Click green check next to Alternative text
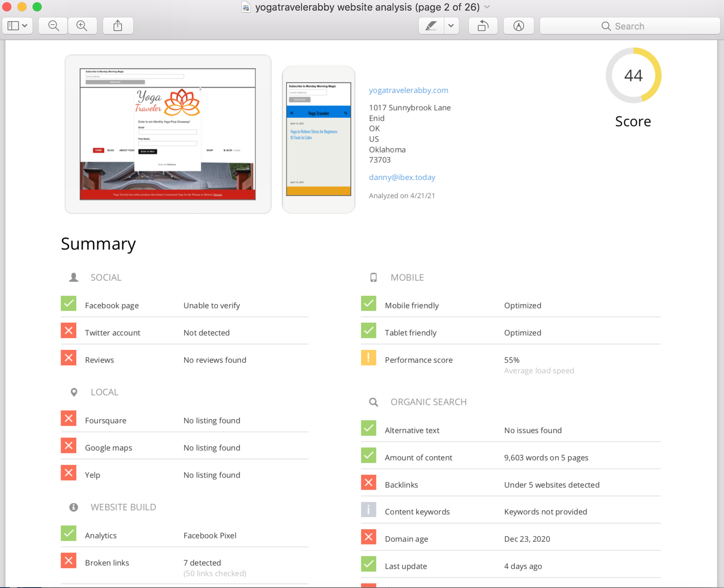 click(368, 428)
